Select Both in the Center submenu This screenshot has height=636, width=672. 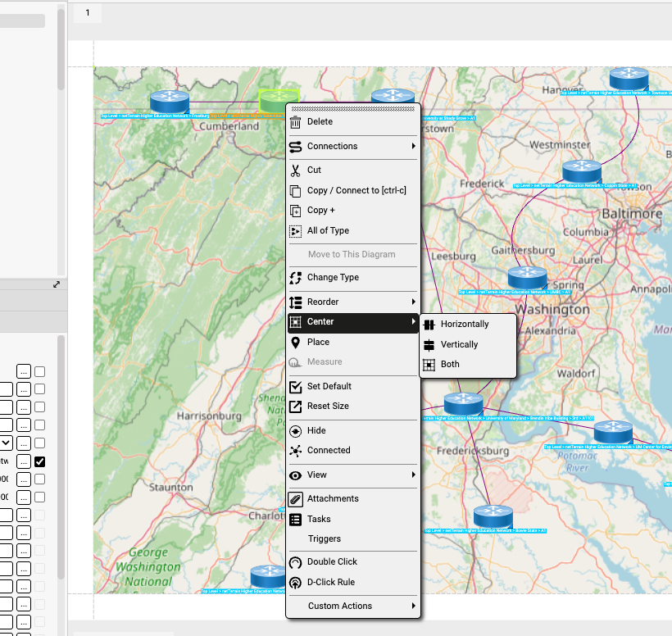click(449, 365)
